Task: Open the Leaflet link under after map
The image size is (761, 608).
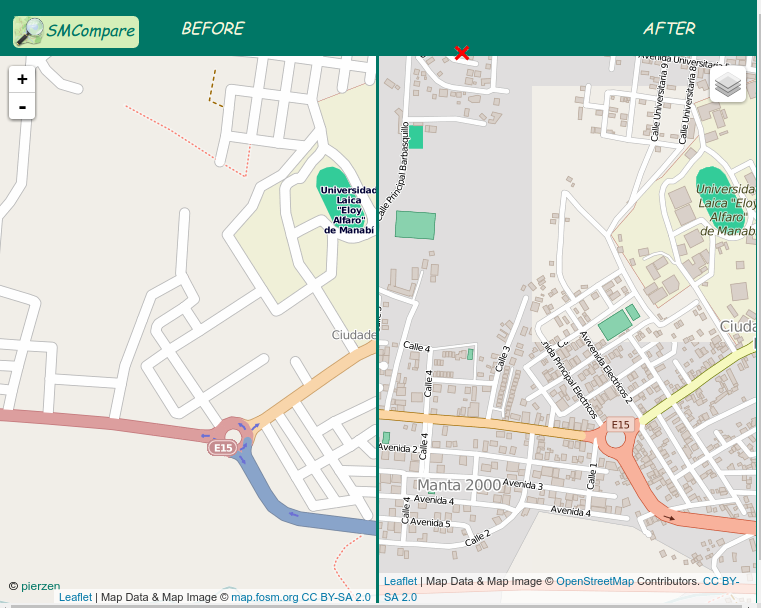Action: tap(400, 581)
